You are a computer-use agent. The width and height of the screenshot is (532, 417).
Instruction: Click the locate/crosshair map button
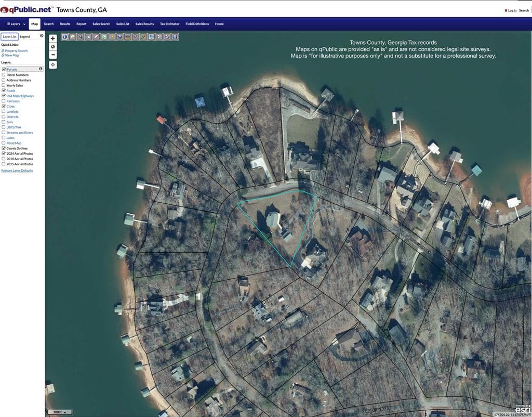tap(52, 64)
